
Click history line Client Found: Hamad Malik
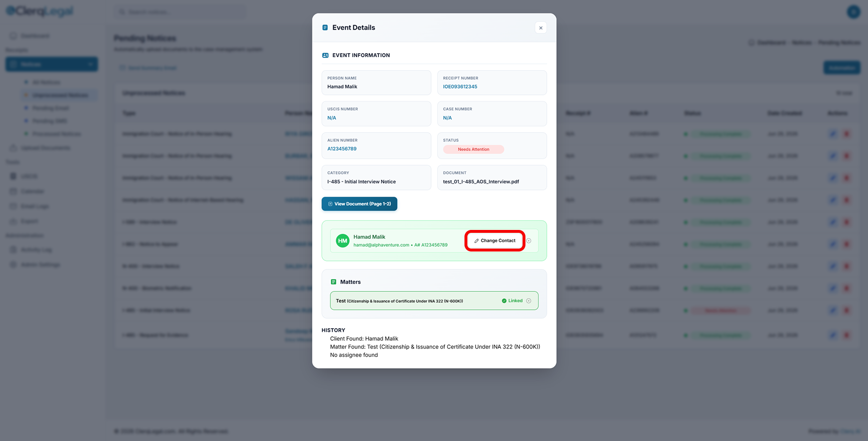[x=364, y=339]
